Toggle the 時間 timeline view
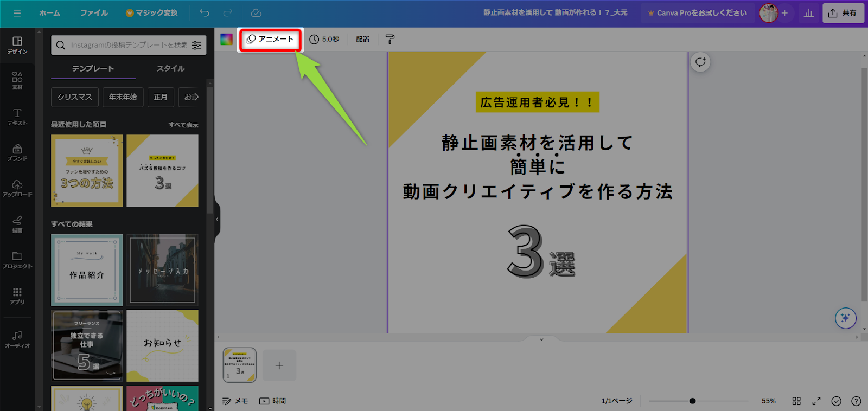 (x=272, y=401)
